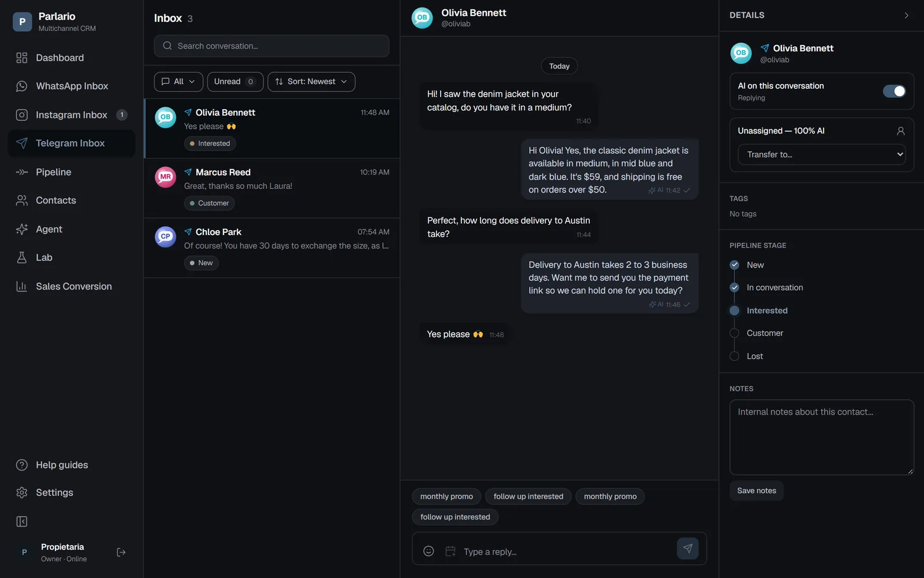Click the Help guides question icon
The height and width of the screenshot is (578, 924).
pyautogui.click(x=22, y=465)
